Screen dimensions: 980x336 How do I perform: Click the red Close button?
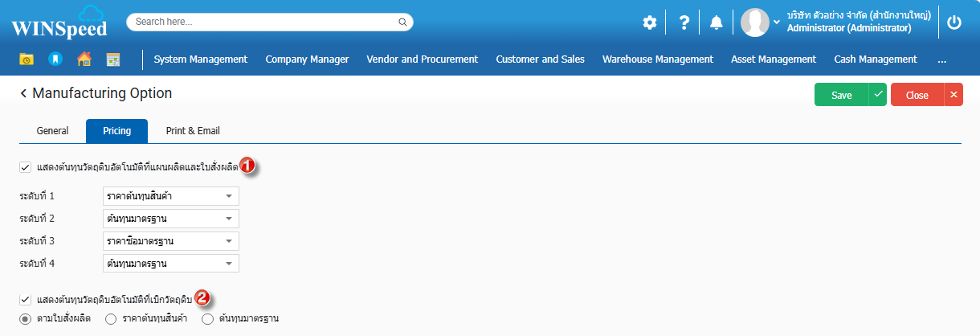917,95
